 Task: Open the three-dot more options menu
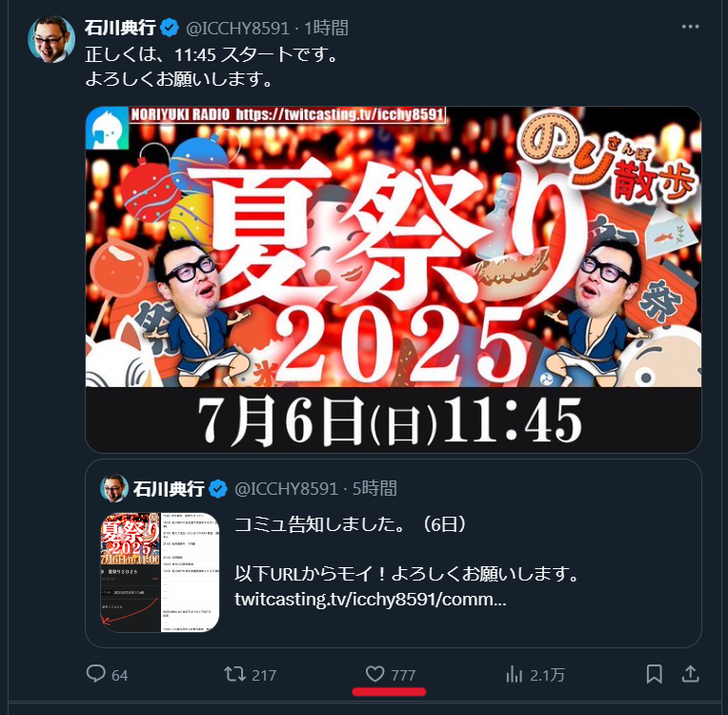(x=690, y=27)
